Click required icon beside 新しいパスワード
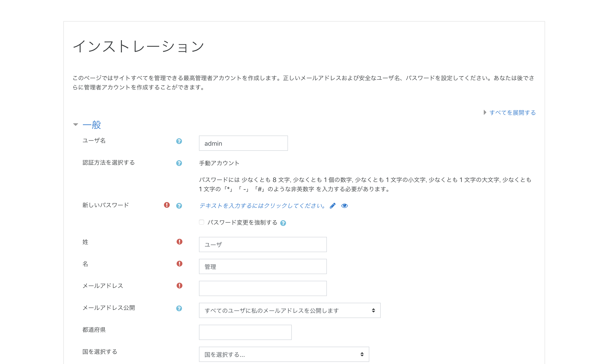This screenshot has height=364, width=608. pos(167,205)
